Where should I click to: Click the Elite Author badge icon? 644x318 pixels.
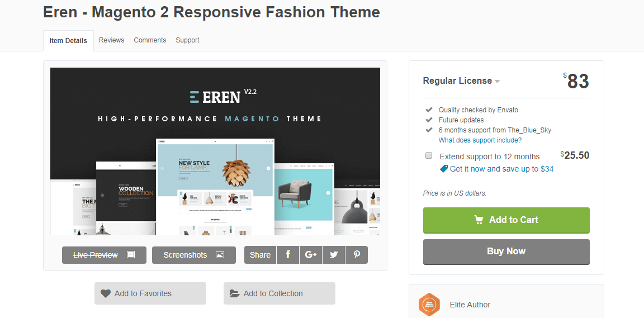coord(429,305)
